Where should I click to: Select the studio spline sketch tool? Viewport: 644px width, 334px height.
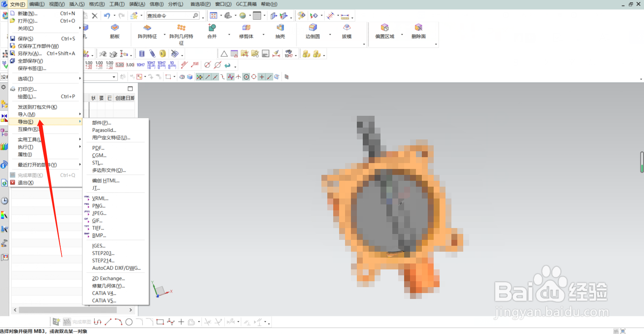tap(171, 322)
